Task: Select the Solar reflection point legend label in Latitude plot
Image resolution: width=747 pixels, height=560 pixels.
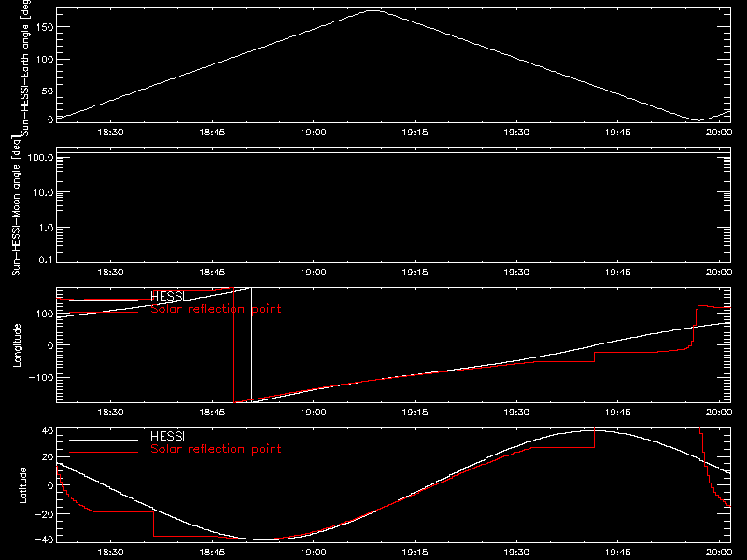Action: point(216,449)
